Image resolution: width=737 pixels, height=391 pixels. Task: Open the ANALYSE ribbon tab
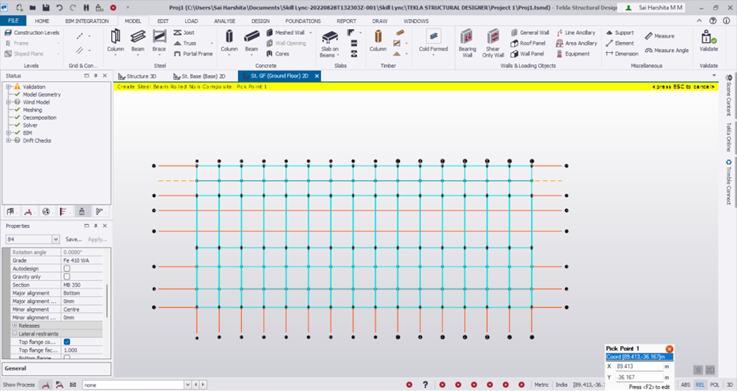(x=225, y=21)
